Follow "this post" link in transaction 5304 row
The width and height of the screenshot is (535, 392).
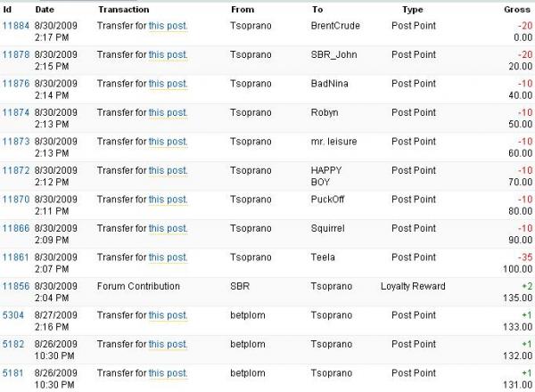tap(168, 315)
